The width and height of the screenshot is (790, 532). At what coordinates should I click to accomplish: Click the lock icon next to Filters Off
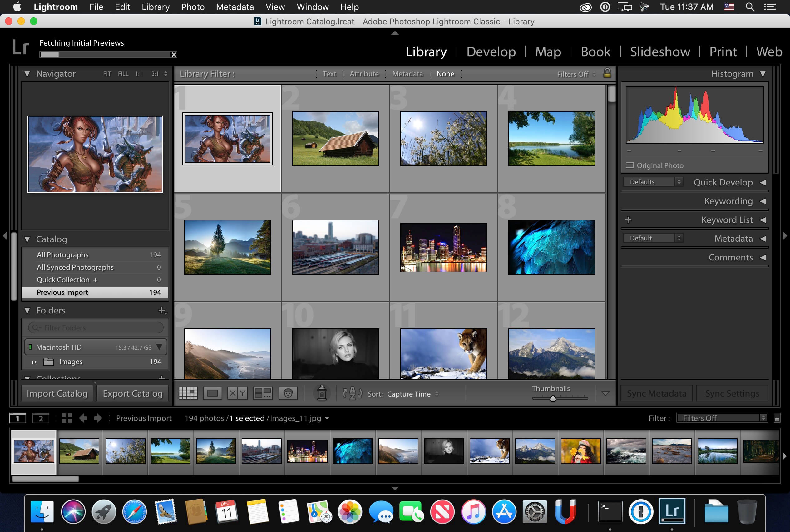(607, 73)
